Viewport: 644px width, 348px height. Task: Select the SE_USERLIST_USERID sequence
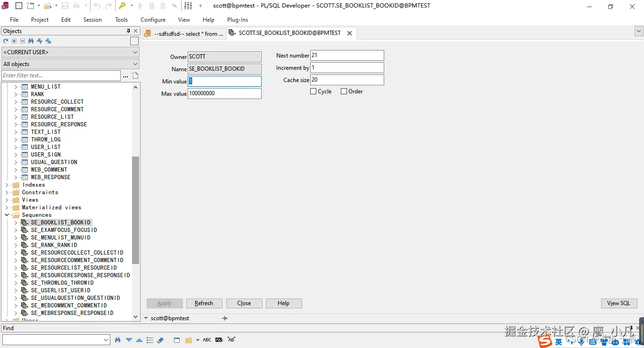coord(60,290)
